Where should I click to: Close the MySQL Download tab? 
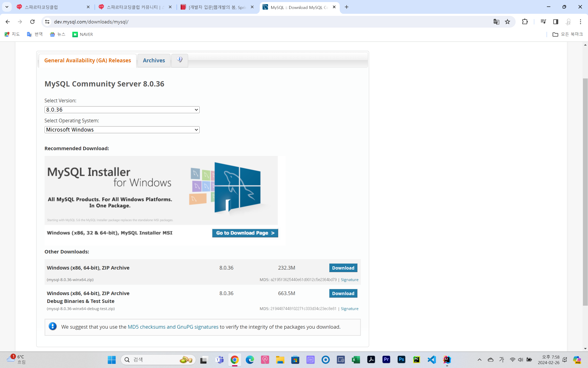pyautogui.click(x=334, y=7)
